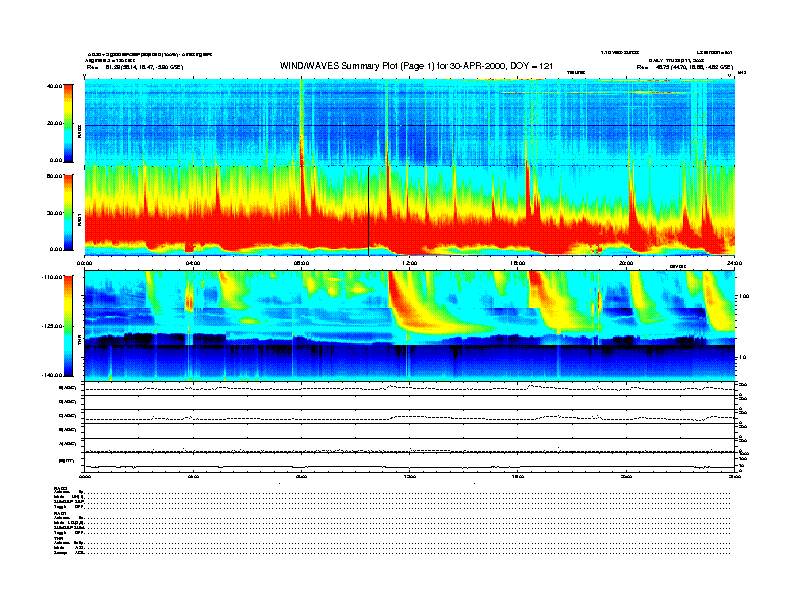
Task: Click the 10 label on TNR right axis
Action: point(742,357)
